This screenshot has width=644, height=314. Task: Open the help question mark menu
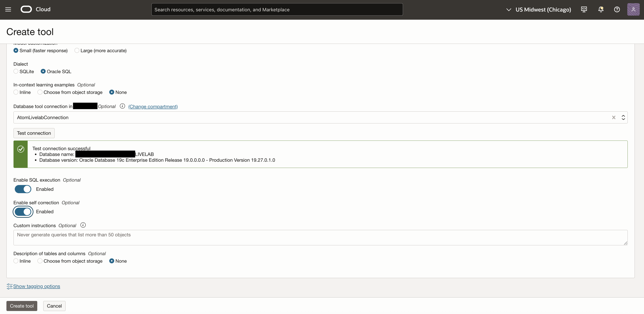[617, 9]
